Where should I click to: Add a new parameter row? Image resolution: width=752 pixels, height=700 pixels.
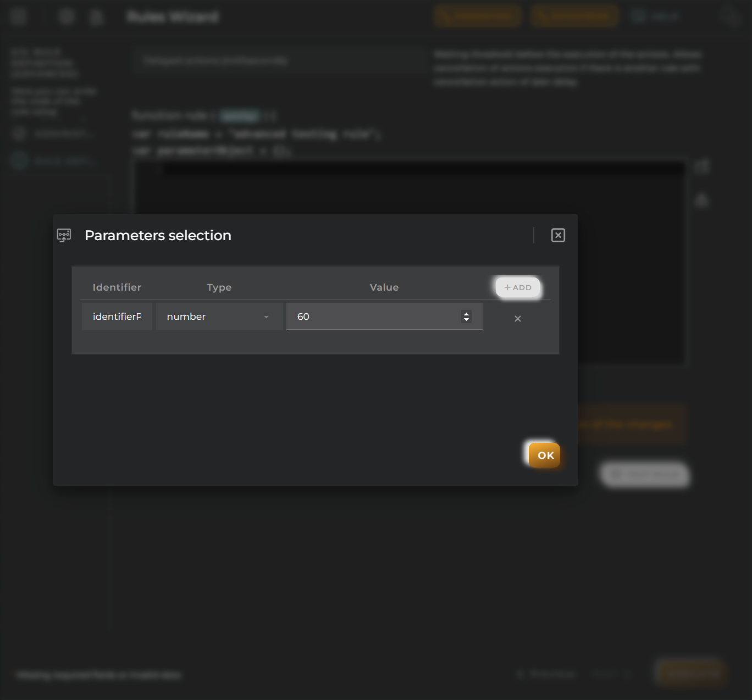tap(518, 287)
